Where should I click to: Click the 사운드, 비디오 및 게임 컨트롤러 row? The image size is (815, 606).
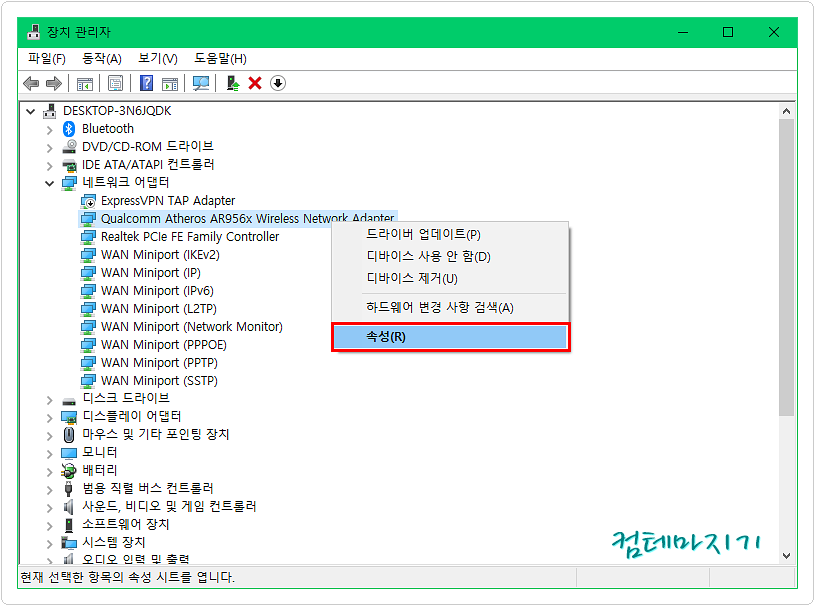coord(169,507)
